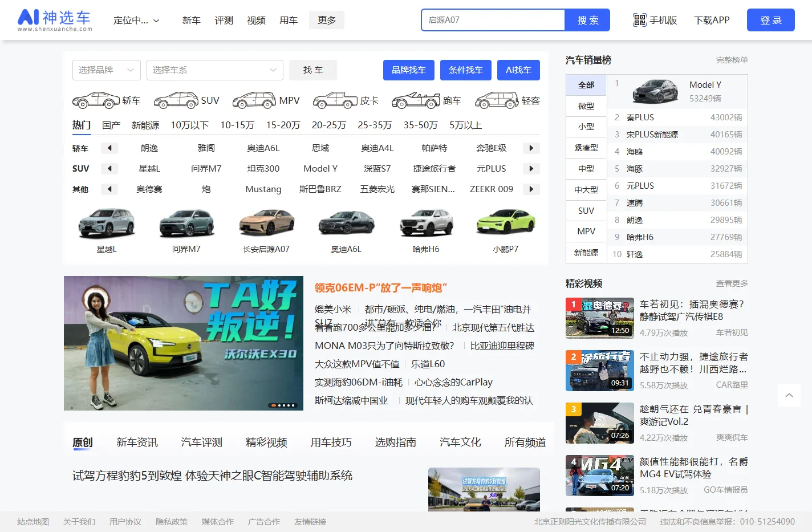Click the 条件找车 button
Viewport: 812px width, 532px height.
[466, 70]
